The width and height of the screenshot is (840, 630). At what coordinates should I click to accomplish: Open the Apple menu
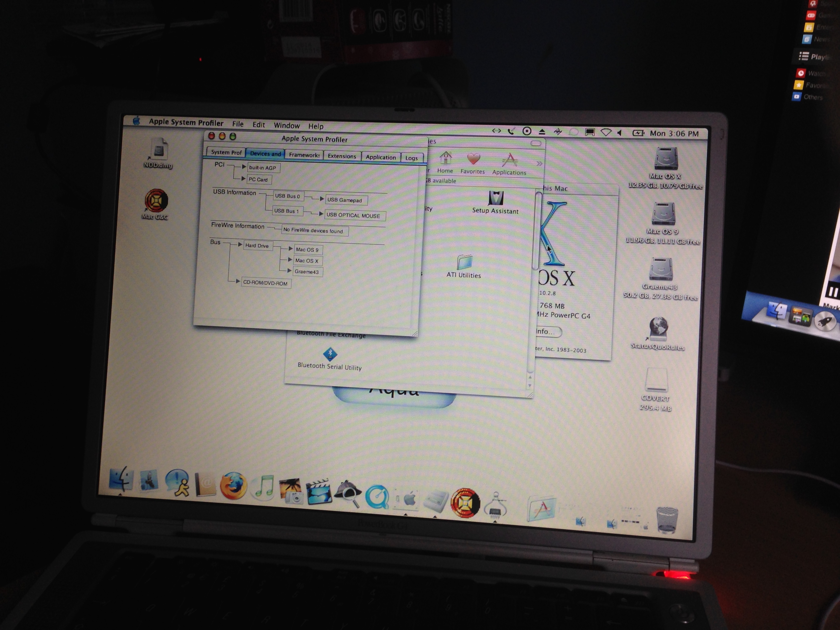pyautogui.click(x=136, y=121)
